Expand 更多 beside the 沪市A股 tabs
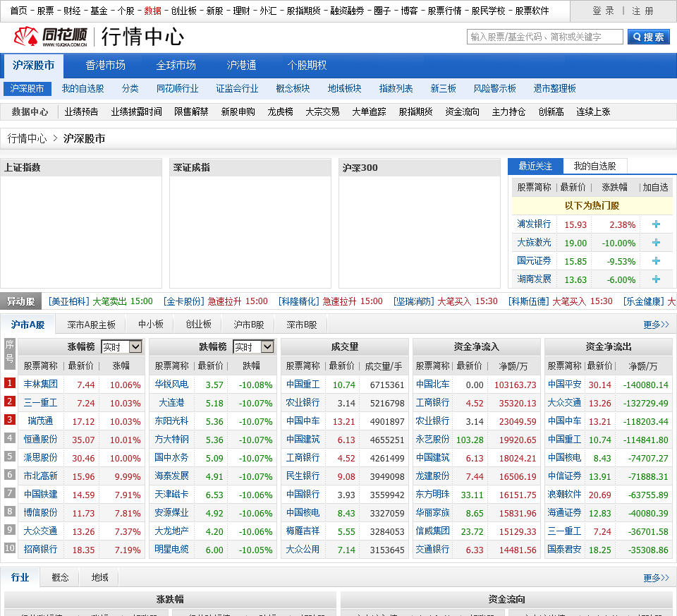The image size is (677, 616). pos(656,325)
